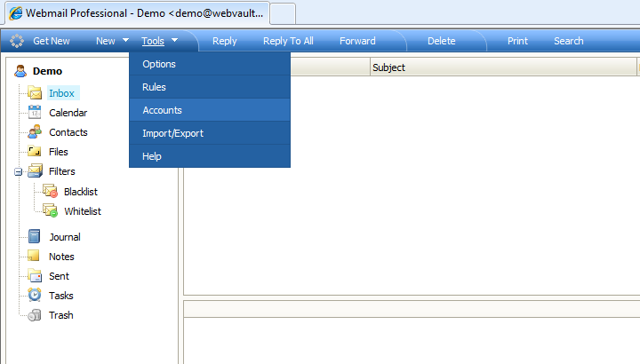Select Rules menu entry
The height and width of the screenshot is (364, 640).
(154, 87)
